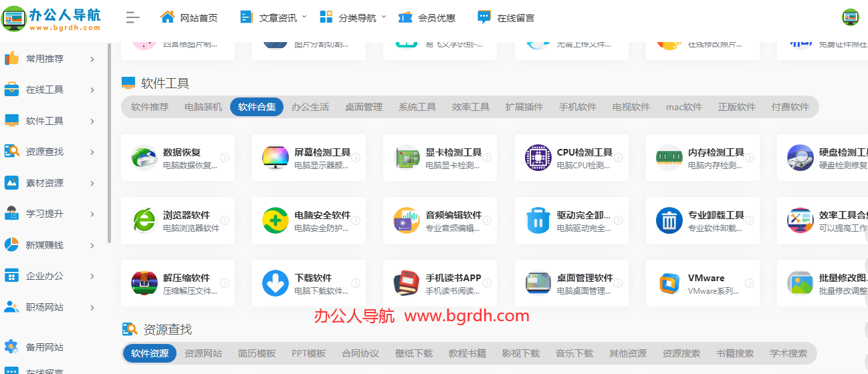Select the 软件资源 tab under 资源查找

(150, 353)
